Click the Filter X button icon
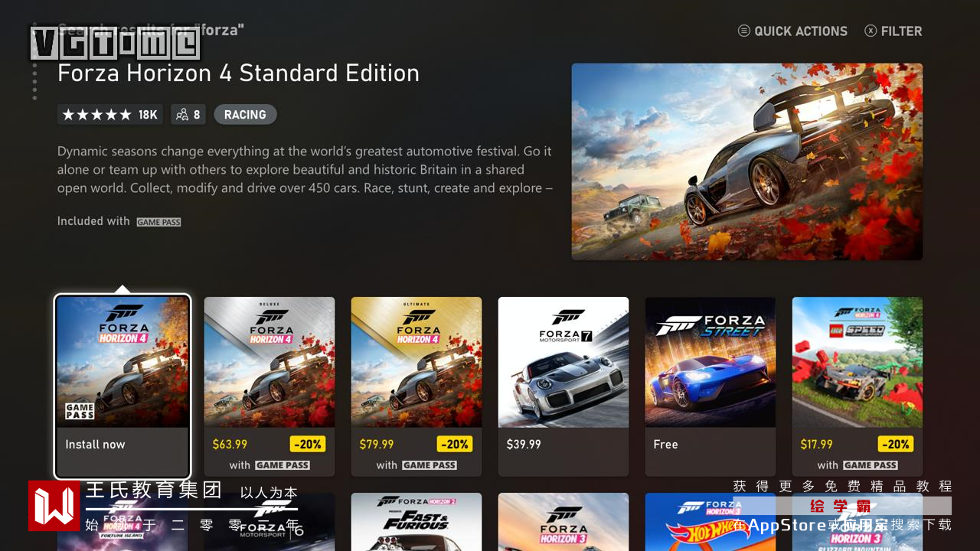Viewport: 980px width, 551px height. pyautogui.click(x=871, y=31)
